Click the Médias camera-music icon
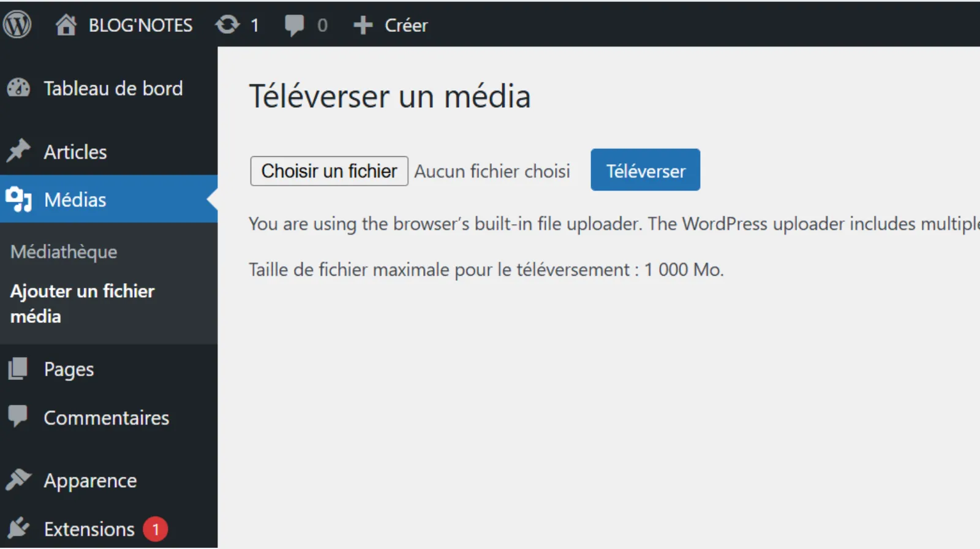Image resolution: width=980 pixels, height=549 pixels. pyautogui.click(x=18, y=199)
